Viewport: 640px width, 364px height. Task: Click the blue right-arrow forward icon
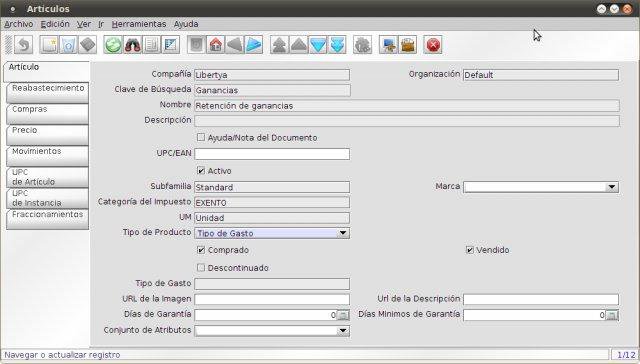coord(254,45)
